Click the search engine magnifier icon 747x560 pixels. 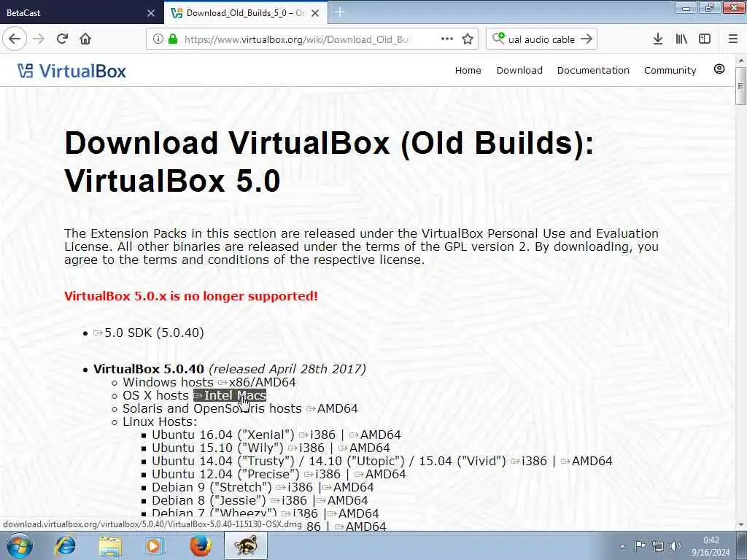498,38
